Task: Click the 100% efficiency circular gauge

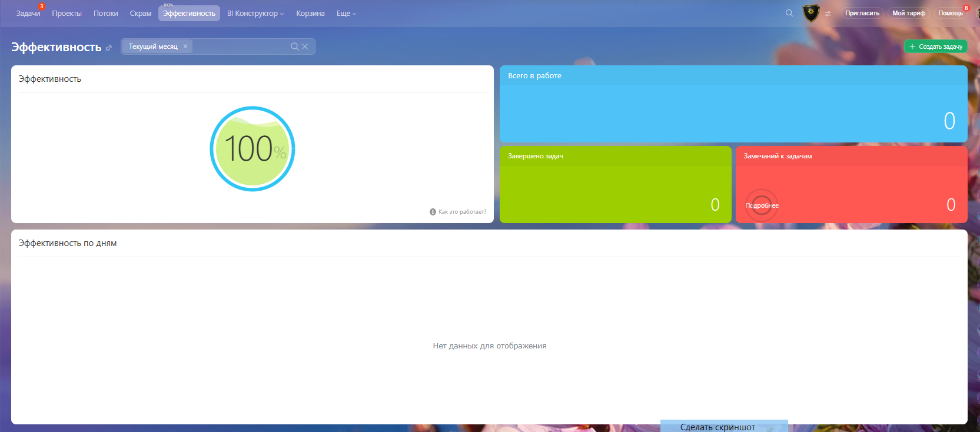Action: 253,149
